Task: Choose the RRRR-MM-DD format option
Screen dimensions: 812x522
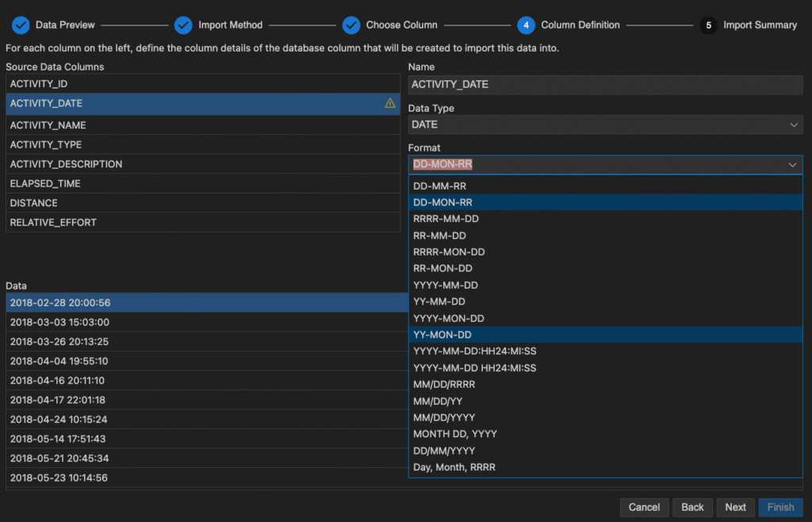Action: tap(446, 219)
